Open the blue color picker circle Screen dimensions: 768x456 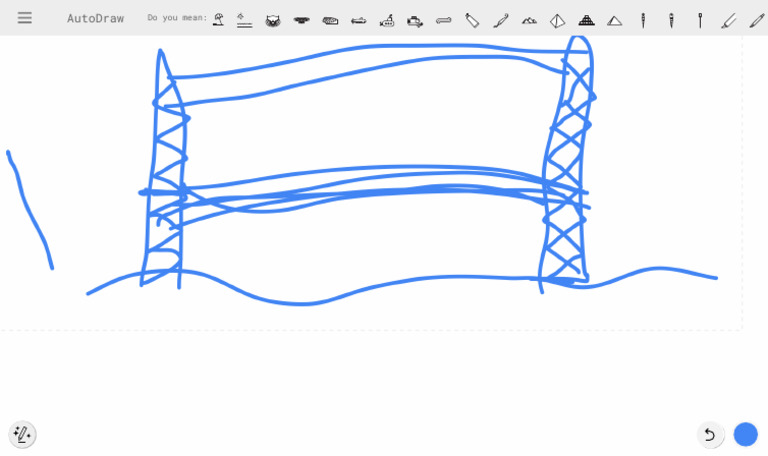(x=745, y=434)
